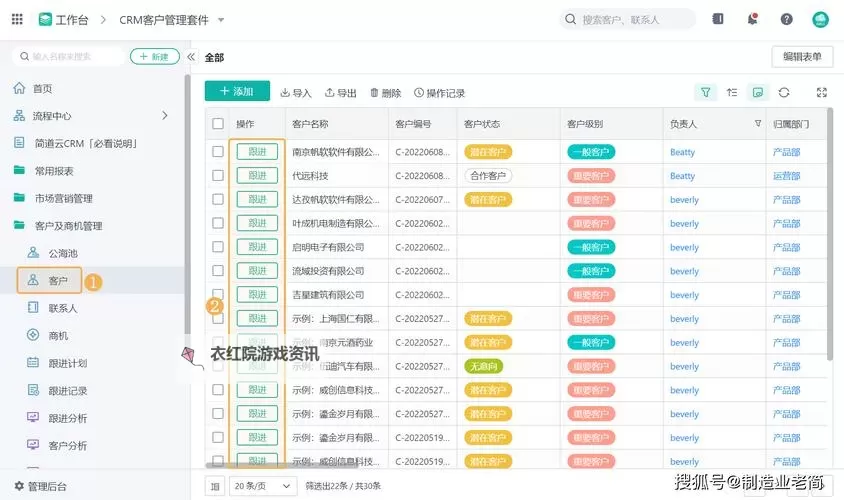Refresh the table with refresh icon
This screenshot has width=844, height=500.
pyautogui.click(x=784, y=93)
